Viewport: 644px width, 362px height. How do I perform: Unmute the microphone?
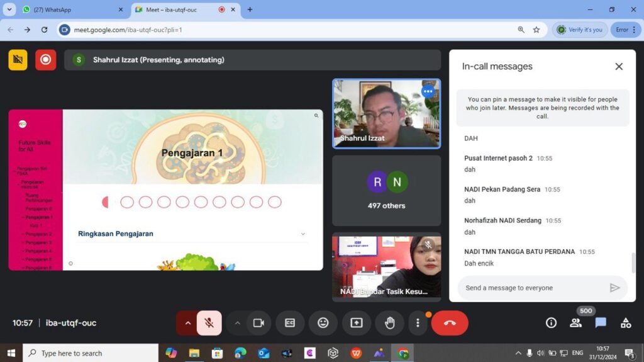click(209, 323)
